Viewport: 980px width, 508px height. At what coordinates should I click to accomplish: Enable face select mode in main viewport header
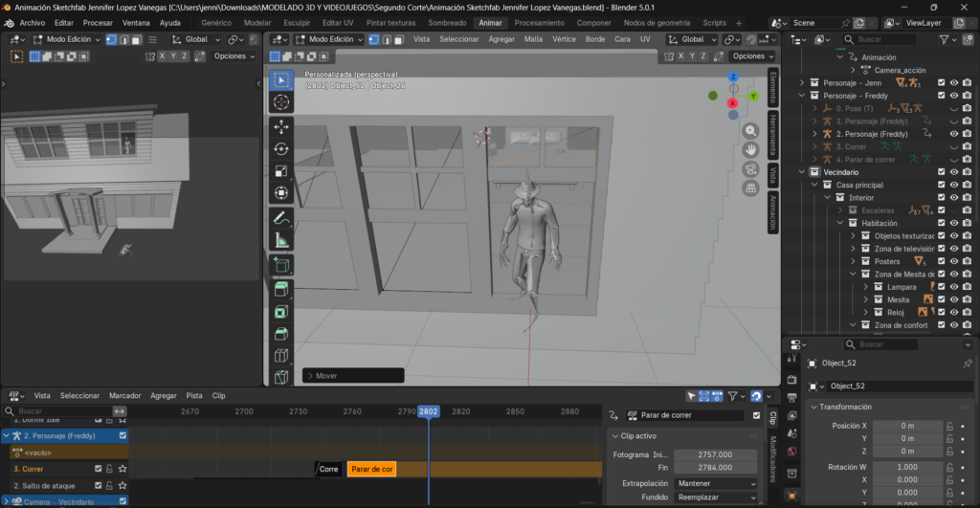click(x=399, y=38)
